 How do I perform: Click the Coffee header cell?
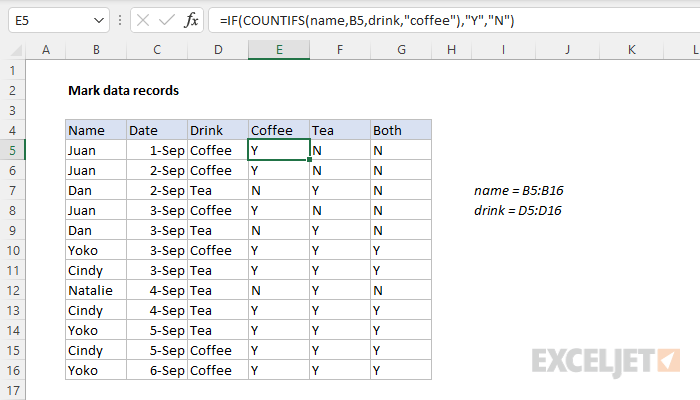(x=279, y=130)
